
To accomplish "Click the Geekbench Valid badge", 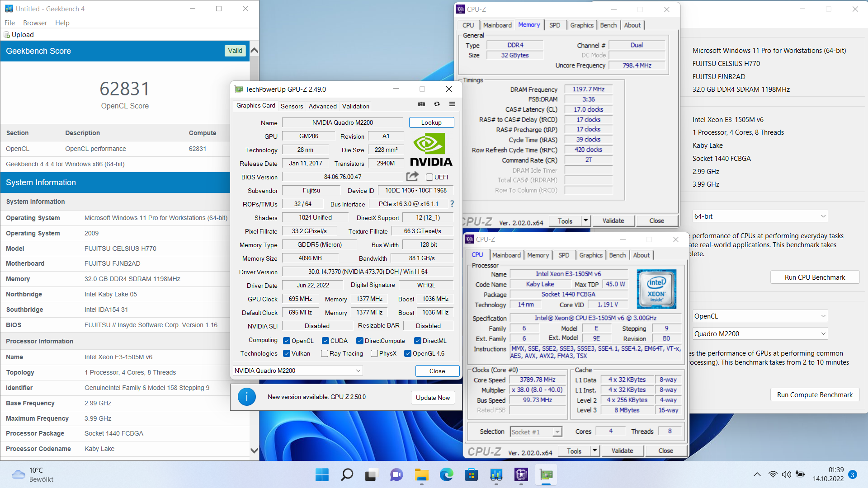I will click(x=235, y=51).
